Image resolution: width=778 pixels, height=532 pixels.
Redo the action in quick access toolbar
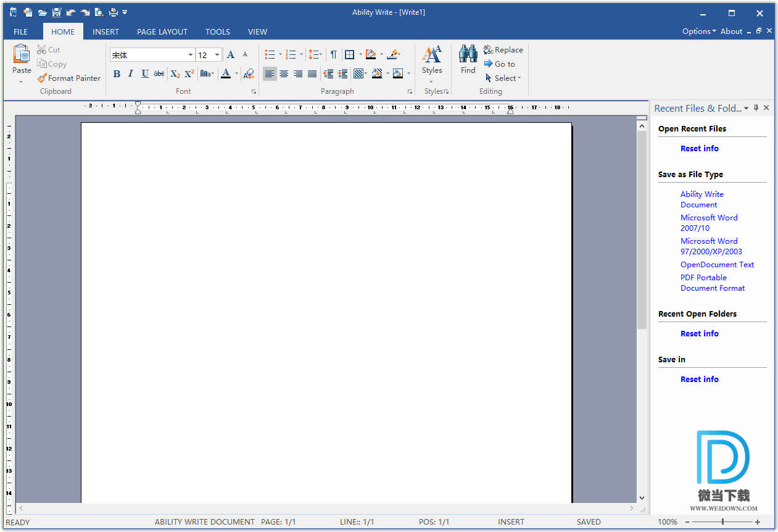pyautogui.click(x=85, y=12)
